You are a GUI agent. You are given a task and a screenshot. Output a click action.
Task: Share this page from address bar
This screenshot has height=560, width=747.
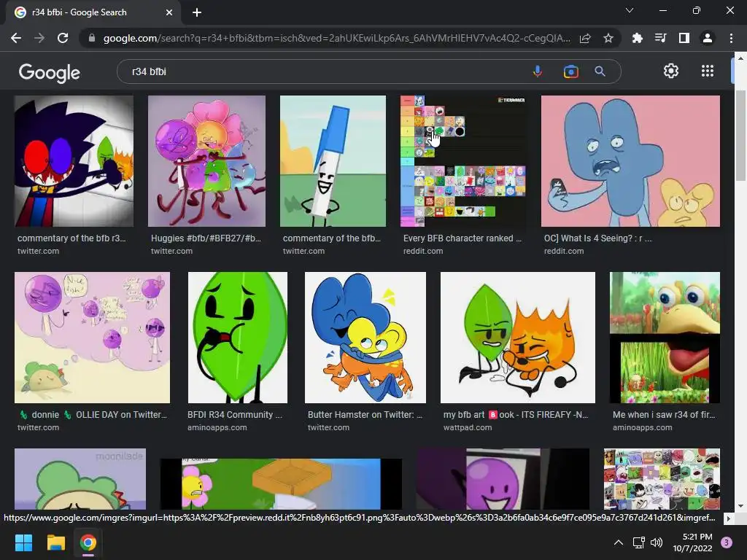point(585,38)
